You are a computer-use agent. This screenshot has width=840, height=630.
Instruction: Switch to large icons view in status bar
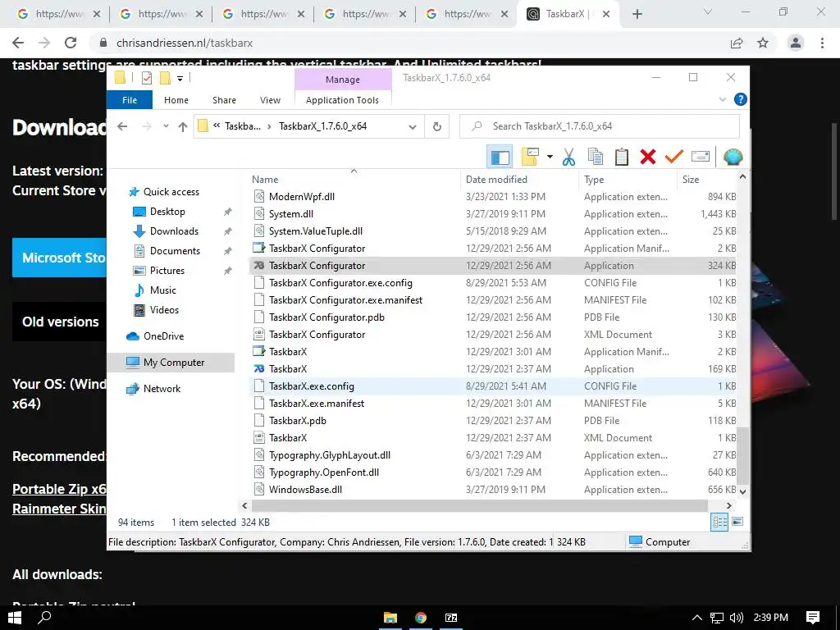[x=737, y=522]
